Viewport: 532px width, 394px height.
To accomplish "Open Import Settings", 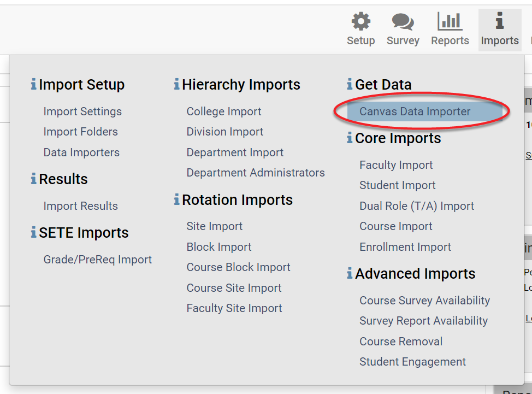I will click(x=82, y=111).
